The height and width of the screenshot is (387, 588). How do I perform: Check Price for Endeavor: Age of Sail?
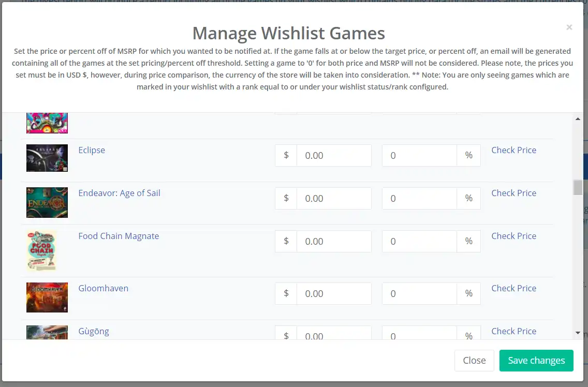pyautogui.click(x=514, y=193)
